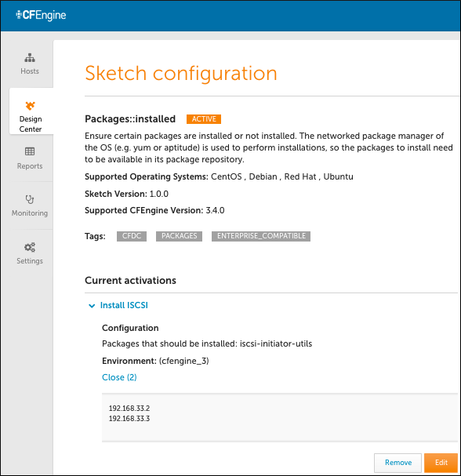Click the Remove button
Screen dimensions: 461x476
397,463
